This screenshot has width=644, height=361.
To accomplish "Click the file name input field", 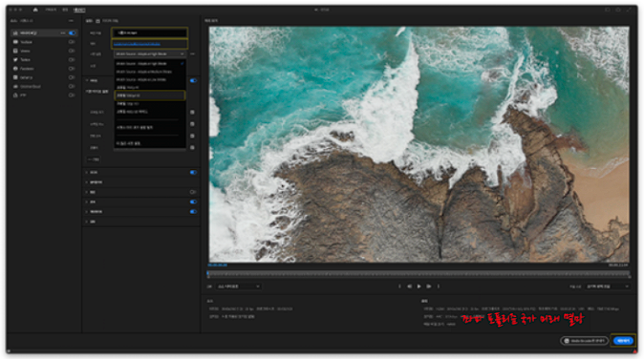I will tap(149, 32).
